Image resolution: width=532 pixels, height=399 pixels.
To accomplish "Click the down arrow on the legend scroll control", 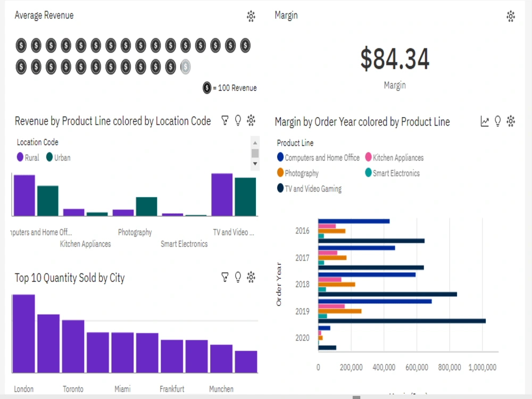I will pos(255,164).
